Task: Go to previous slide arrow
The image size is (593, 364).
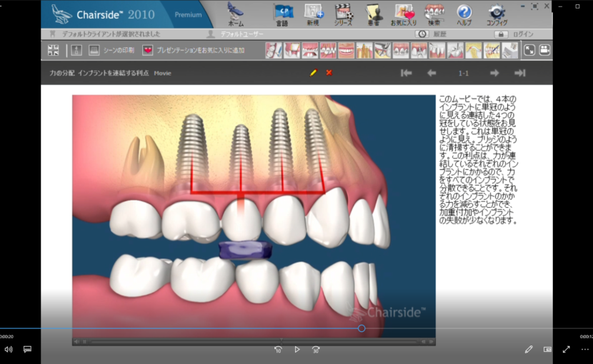Action: click(432, 73)
